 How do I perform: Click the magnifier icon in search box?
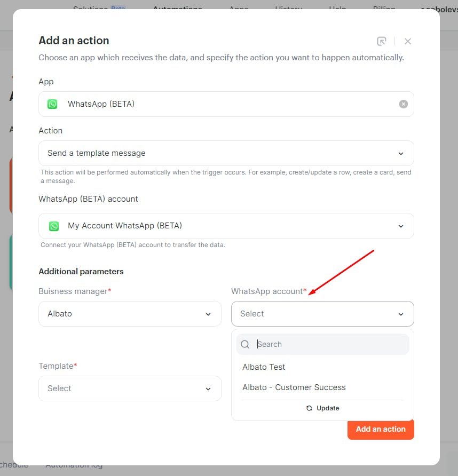point(245,344)
